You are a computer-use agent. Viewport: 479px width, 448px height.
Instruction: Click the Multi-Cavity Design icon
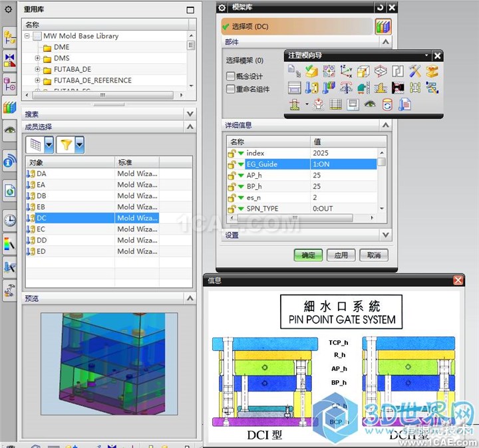click(329, 71)
